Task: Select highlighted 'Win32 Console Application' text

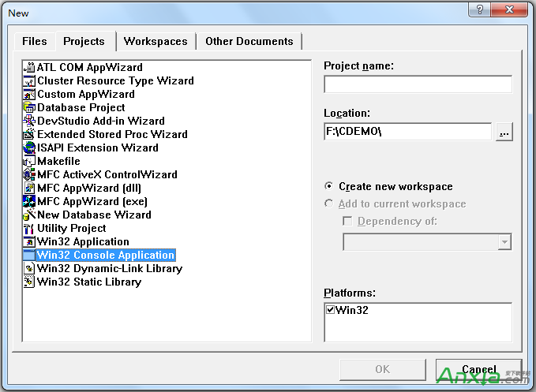Action: point(106,255)
